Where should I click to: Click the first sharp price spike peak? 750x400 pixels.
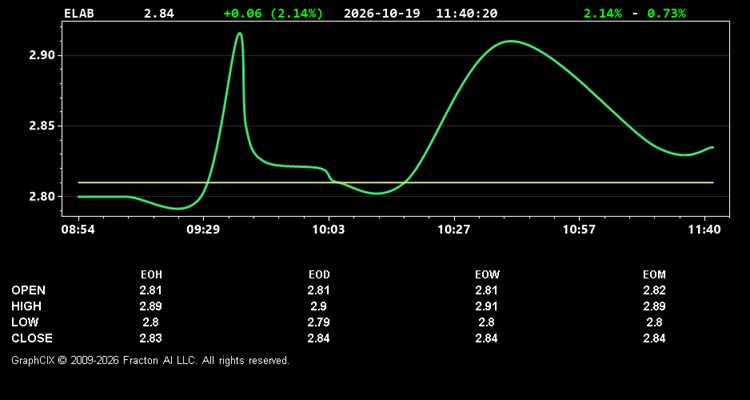pyautogui.click(x=240, y=33)
